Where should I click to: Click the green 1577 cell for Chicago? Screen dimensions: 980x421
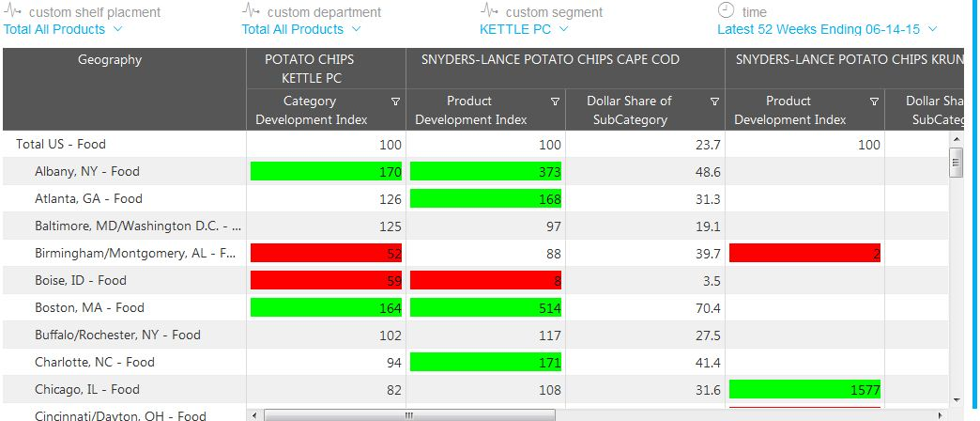(804, 389)
